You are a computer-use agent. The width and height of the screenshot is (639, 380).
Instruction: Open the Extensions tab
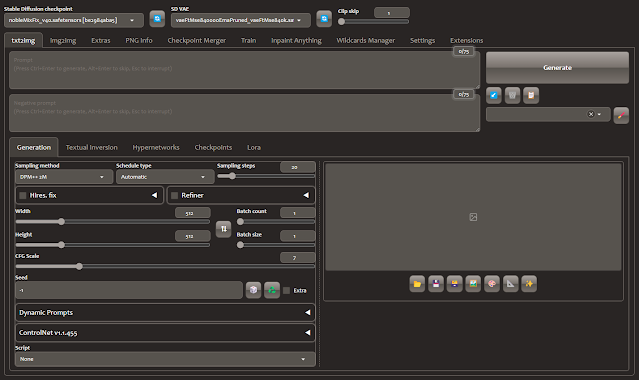(466, 40)
